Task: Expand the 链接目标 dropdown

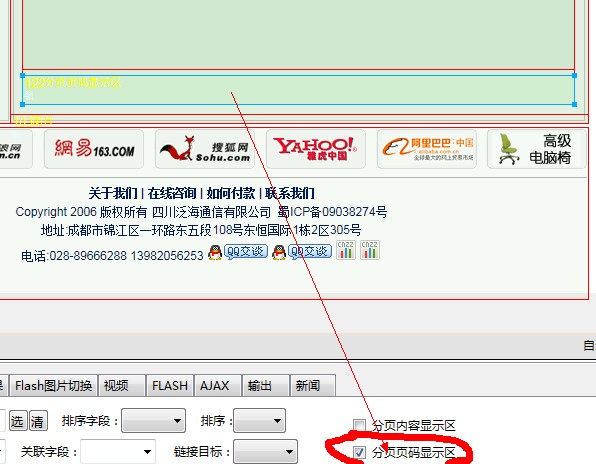Action: tap(265, 452)
